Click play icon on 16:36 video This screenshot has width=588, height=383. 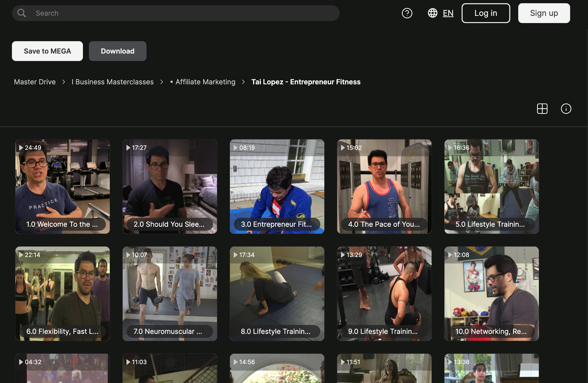(x=450, y=148)
